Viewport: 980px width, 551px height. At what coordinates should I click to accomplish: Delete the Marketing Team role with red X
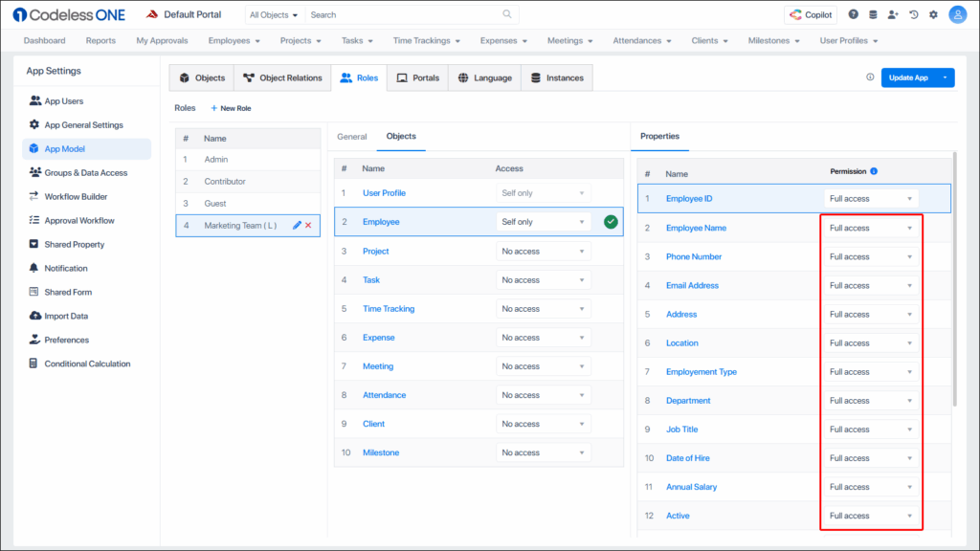click(308, 225)
